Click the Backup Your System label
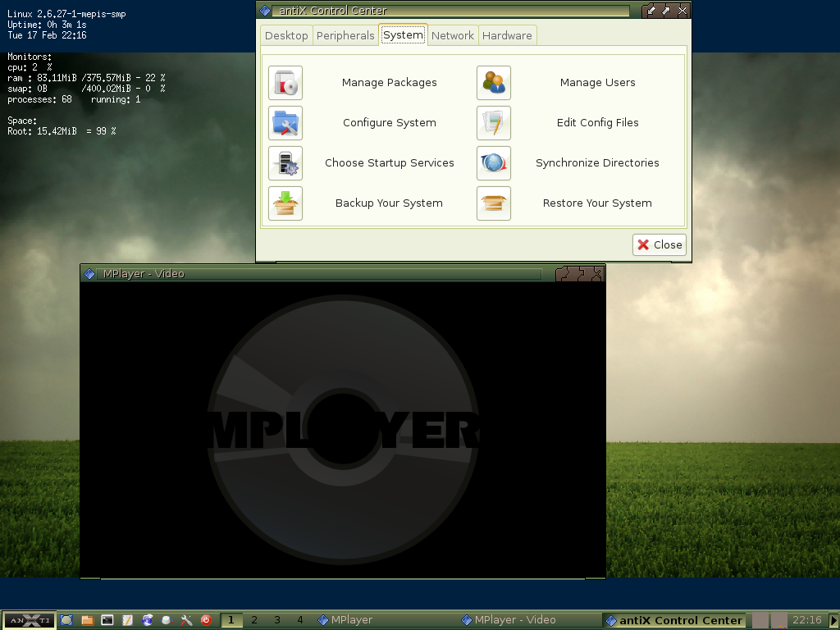 tap(389, 203)
